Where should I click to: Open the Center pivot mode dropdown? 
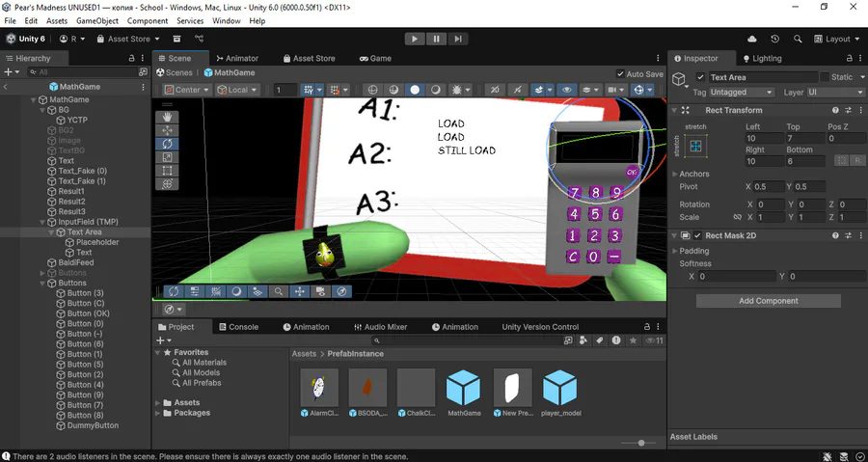(x=186, y=90)
